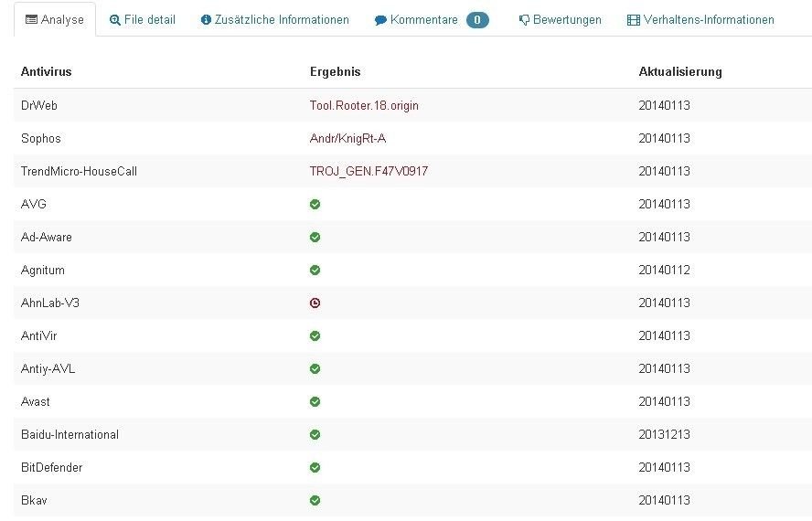Switch to the File detail tab
This screenshot has height=521, width=812.
[143, 20]
